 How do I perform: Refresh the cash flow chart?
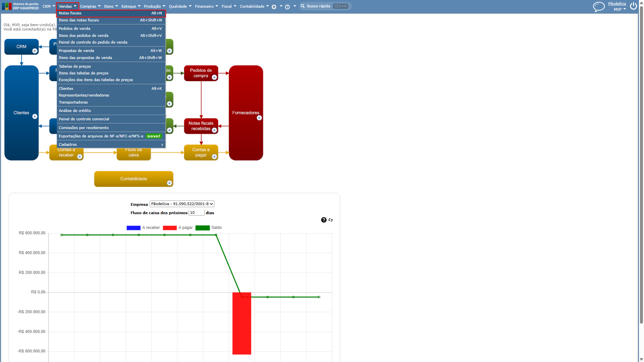[x=331, y=220]
